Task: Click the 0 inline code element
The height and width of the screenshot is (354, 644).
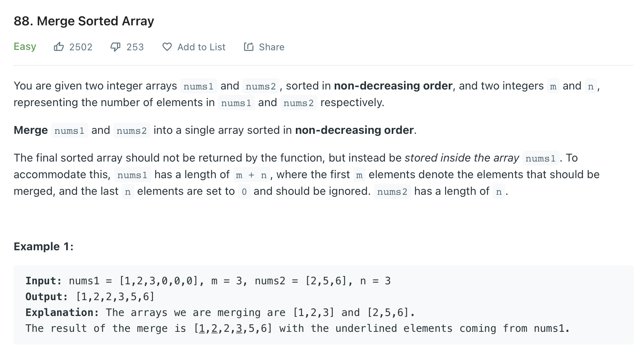Action: click(244, 191)
